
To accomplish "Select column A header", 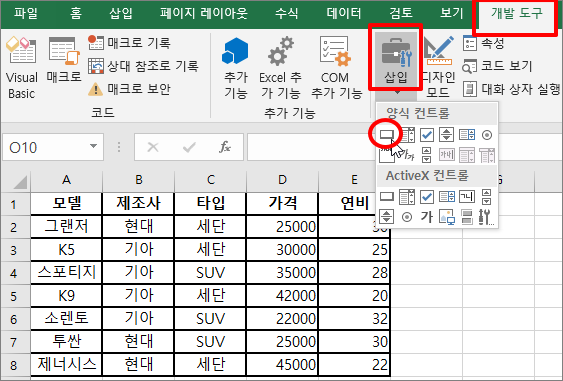I will [66, 180].
